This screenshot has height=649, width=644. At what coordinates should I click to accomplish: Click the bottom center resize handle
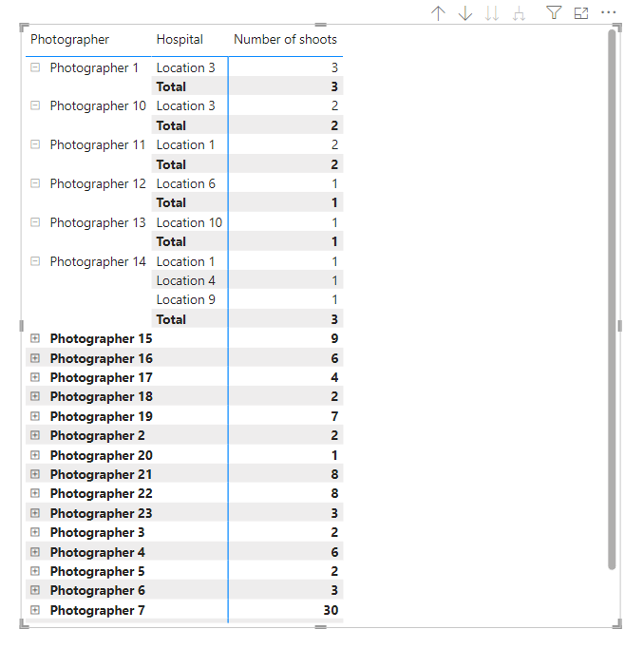320,627
